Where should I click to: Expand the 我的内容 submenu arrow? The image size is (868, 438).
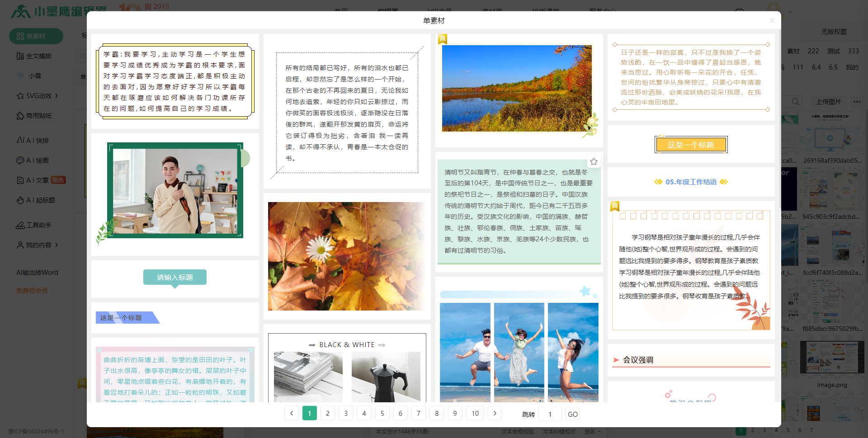pyautogui.click(x=57, y=245)
